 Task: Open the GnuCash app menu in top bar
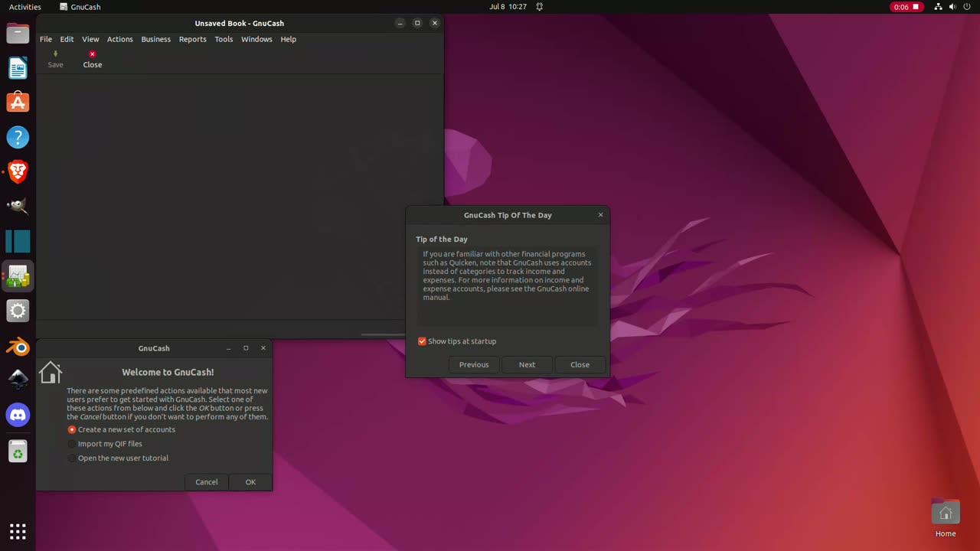click(79, 7)
